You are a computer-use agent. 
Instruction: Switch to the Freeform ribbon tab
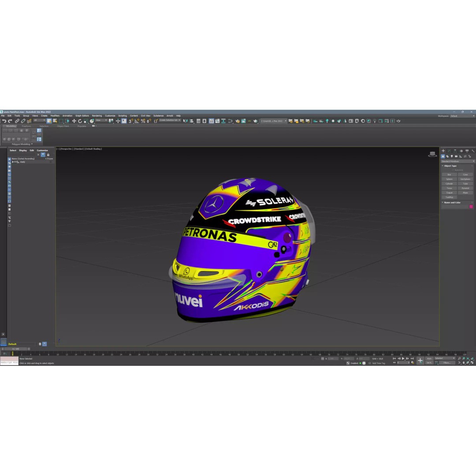pyautogui.click(x=26, y=126)
